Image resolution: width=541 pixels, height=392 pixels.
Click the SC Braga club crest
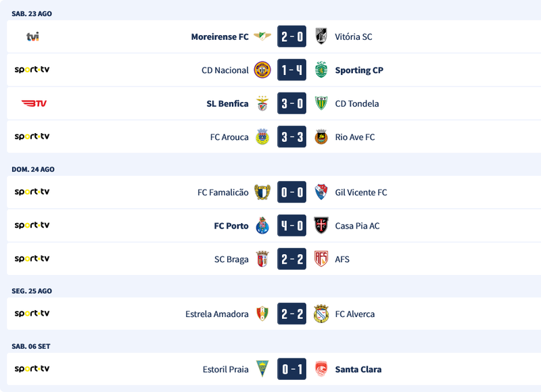[262, 259]
